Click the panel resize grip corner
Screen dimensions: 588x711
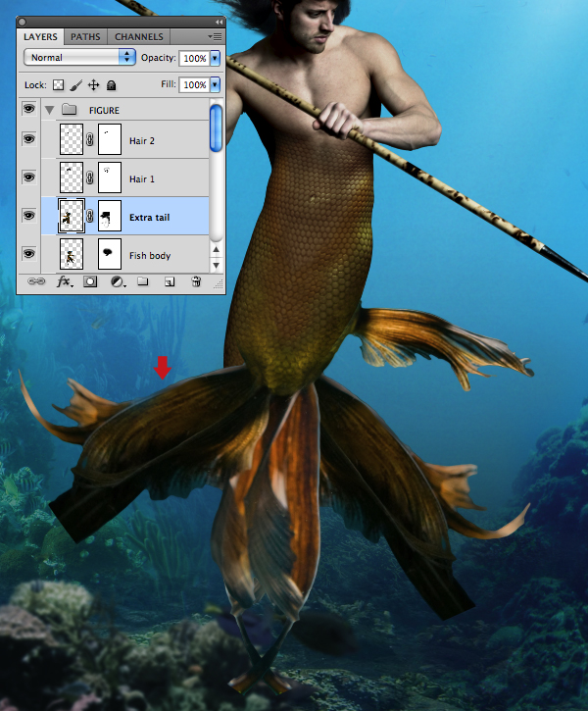(219, 283)
